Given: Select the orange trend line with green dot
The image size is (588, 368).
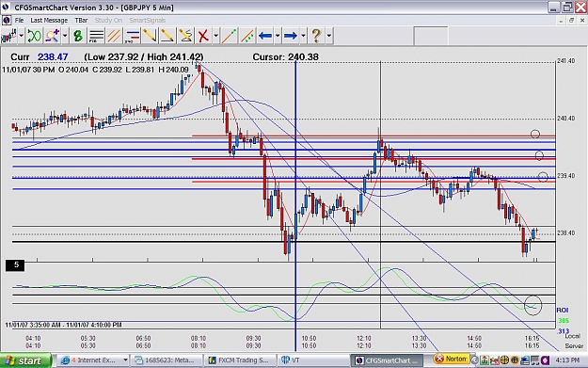Looking at the screenshot, I should pyautogui.click(x=230, y=36).
